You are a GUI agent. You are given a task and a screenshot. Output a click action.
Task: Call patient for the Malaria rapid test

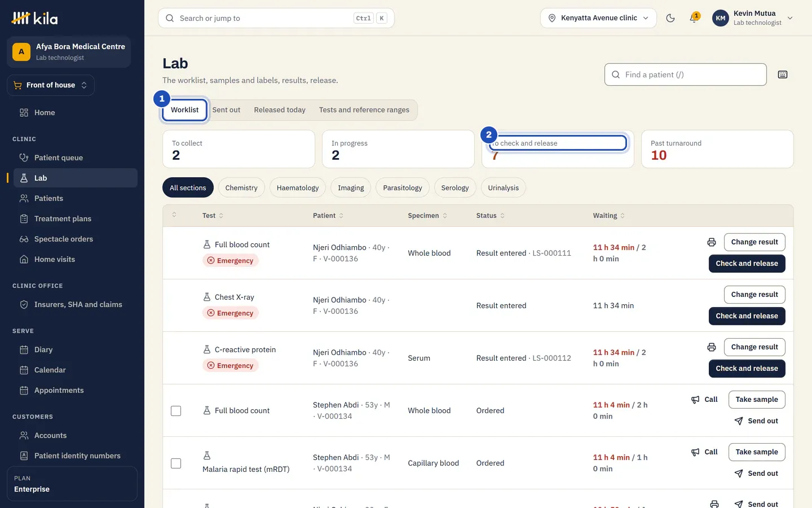705,452
